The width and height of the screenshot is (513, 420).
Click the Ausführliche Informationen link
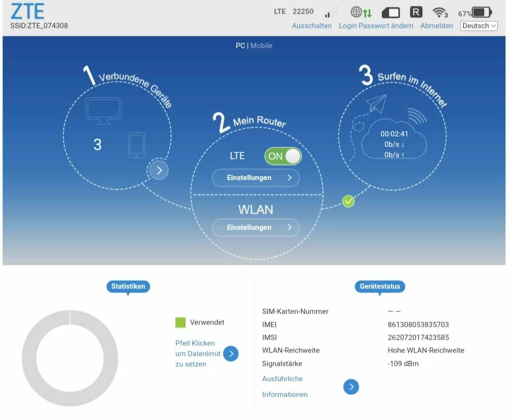pos(285,387)
